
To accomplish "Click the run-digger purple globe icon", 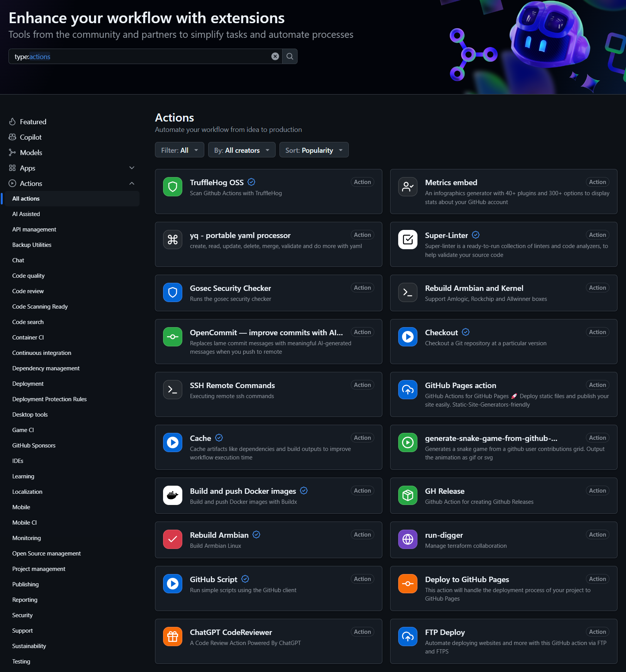I will 408,539.
